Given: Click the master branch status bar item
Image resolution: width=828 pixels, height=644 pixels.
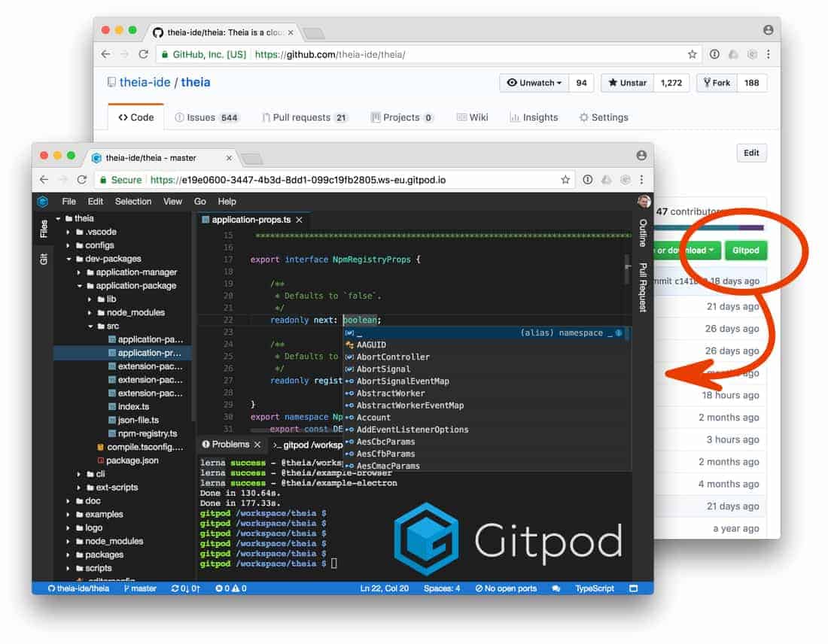Looking at the screenshot, I should point(140,588).
